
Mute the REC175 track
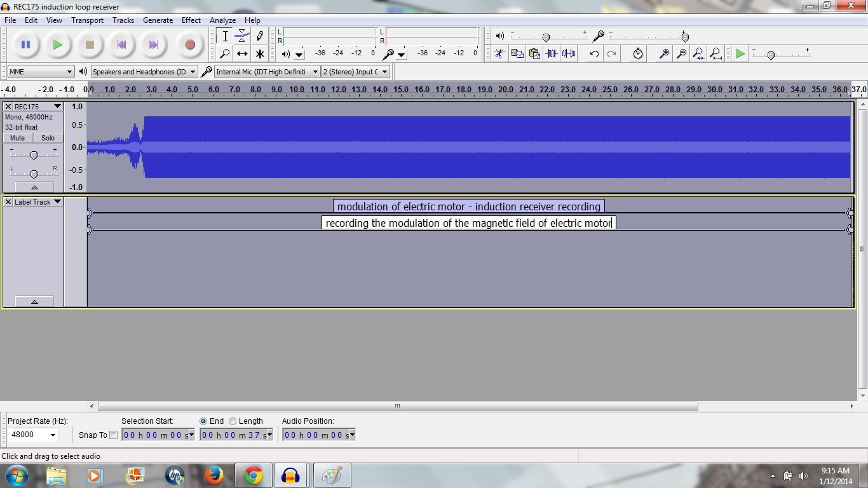[18, 138]
